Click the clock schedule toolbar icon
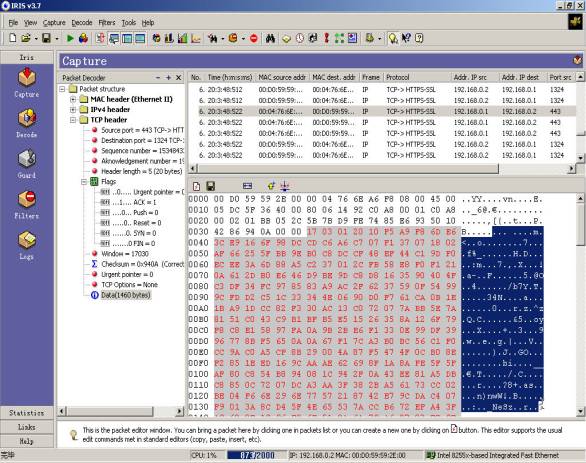Image resolution: width=586 pixels, height=463 pixels. [x=300, y=38]
